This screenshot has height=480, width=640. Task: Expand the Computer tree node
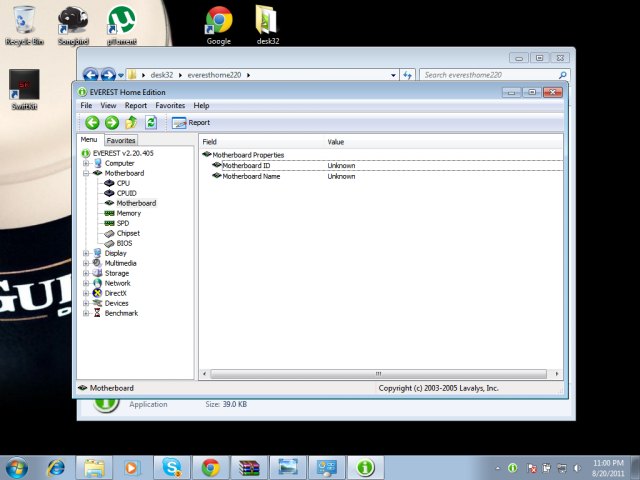click(x=86, y=163)
